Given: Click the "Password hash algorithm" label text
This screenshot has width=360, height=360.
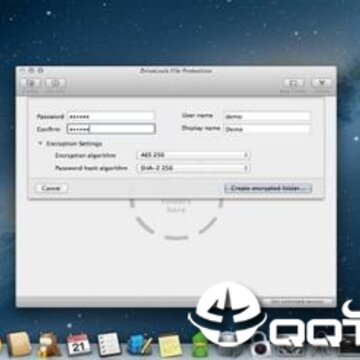Looking at the screenshot, I should 91,168.
